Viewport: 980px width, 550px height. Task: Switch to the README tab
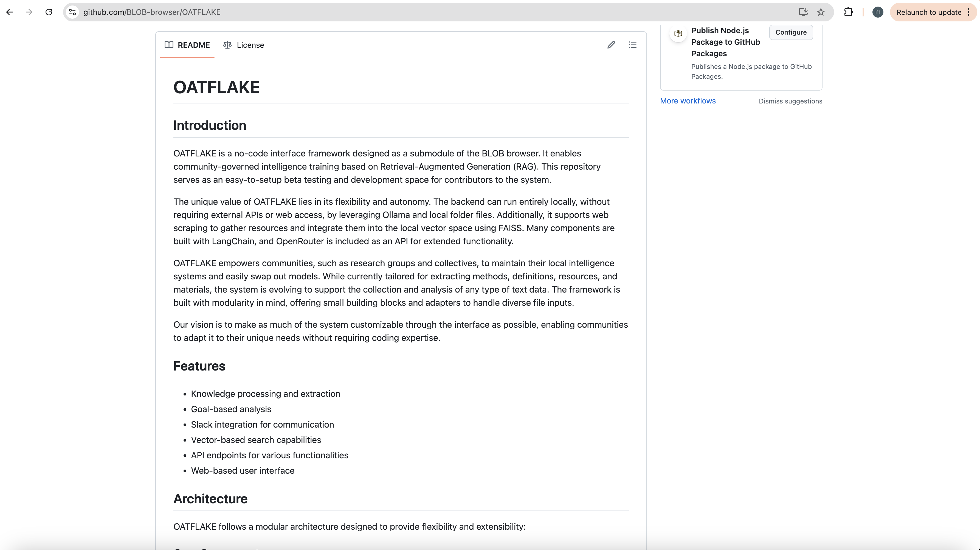(x=187, y=45)
